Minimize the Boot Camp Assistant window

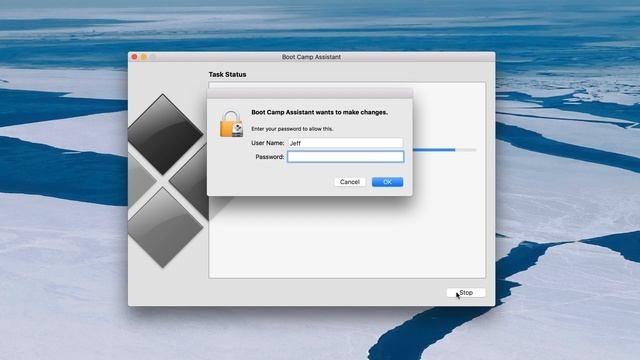point(144,57)
